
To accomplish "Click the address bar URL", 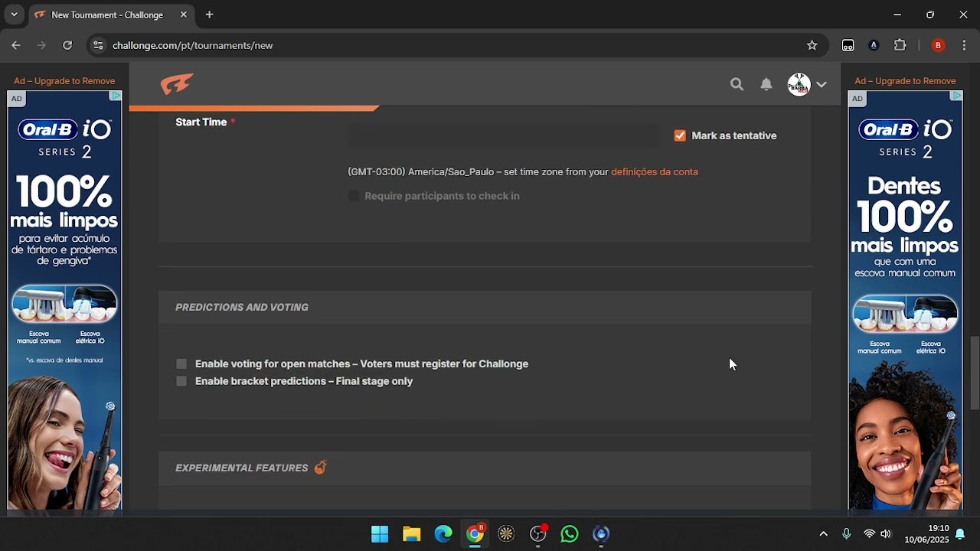I will (x=193, y=45).
